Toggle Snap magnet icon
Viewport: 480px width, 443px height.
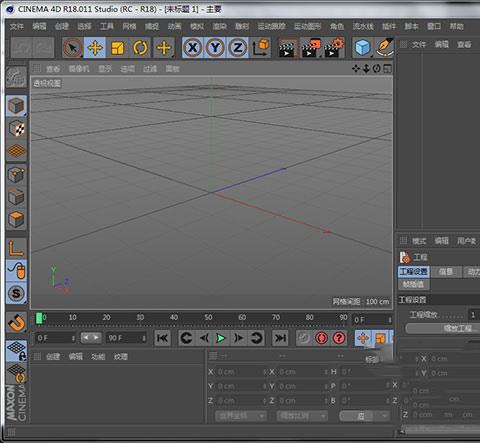[x=16, y=322]
